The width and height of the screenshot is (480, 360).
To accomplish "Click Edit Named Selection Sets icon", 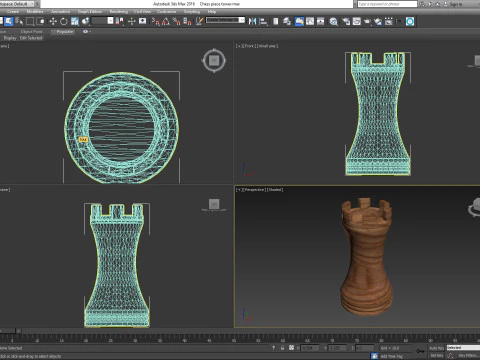I will click(x=199, y=21).
